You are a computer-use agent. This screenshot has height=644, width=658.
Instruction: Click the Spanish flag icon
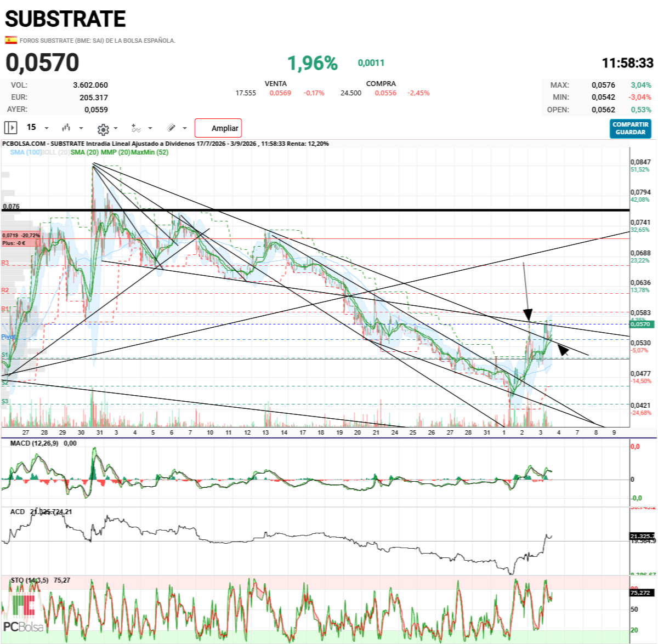point(10,40)
